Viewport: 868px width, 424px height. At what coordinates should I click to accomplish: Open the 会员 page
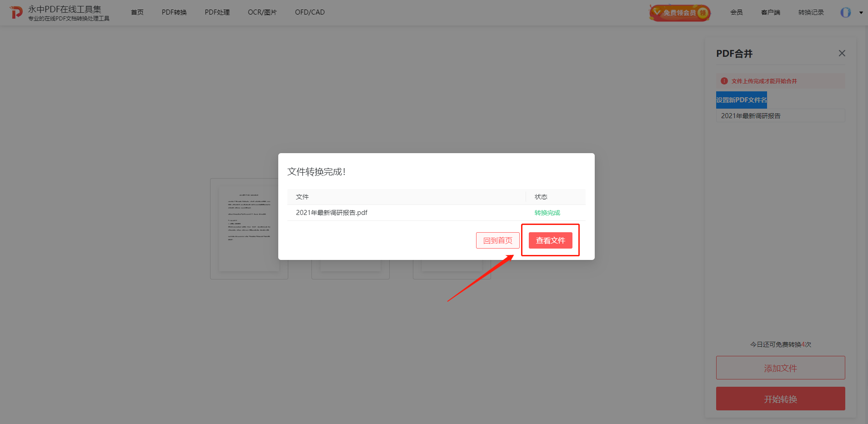click(737, 12)
